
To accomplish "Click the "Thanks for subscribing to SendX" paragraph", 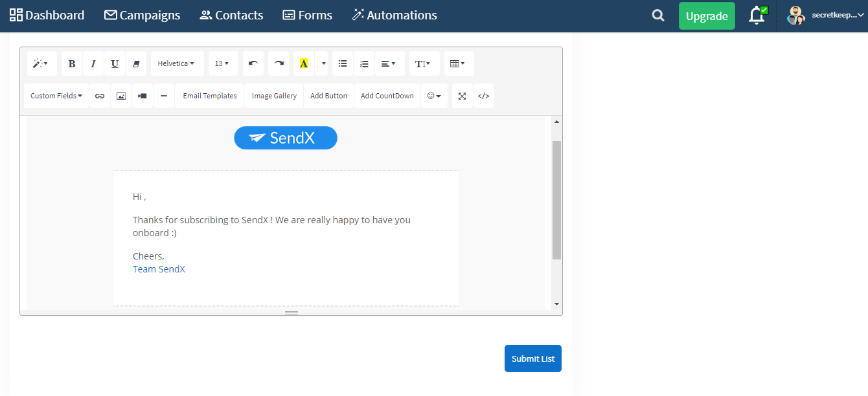I will [x=271, y=226].
